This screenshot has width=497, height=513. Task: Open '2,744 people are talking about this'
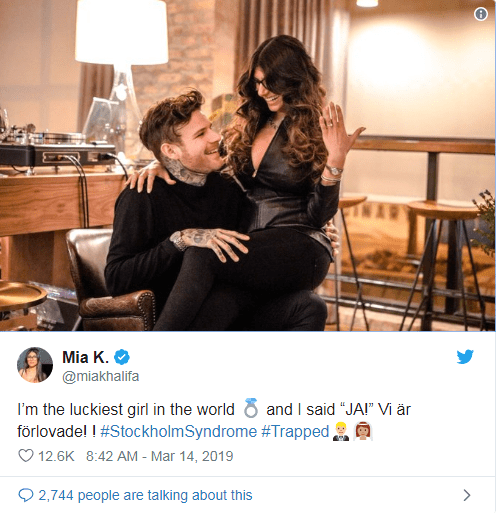coord(145,495)
